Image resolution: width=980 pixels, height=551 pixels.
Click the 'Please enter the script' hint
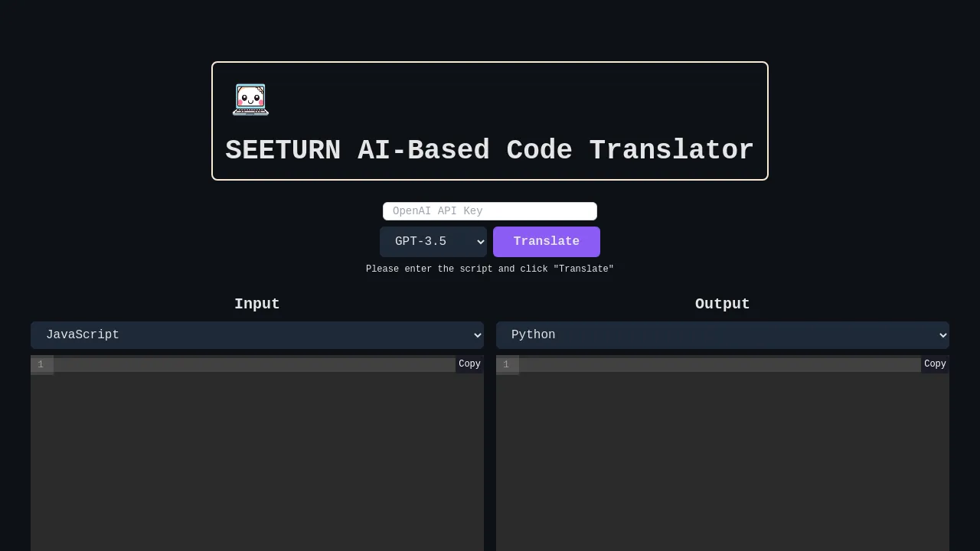click(490, 269)
